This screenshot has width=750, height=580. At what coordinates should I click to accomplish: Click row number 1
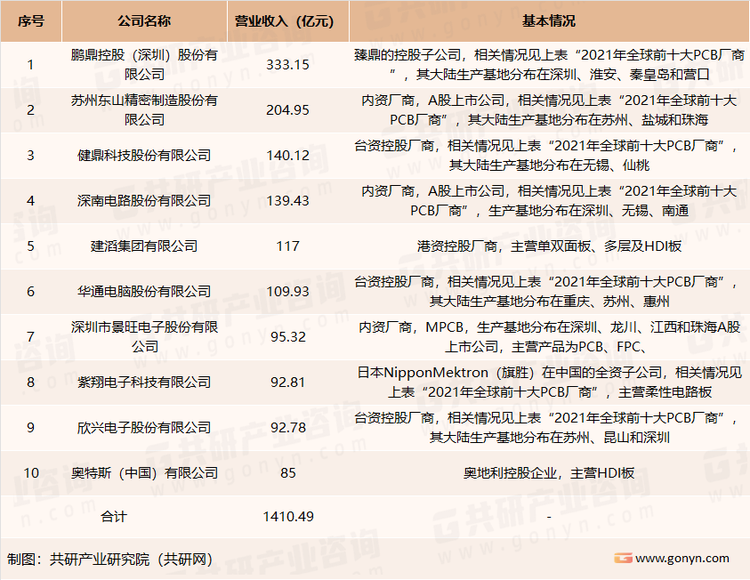coord(31,65)
